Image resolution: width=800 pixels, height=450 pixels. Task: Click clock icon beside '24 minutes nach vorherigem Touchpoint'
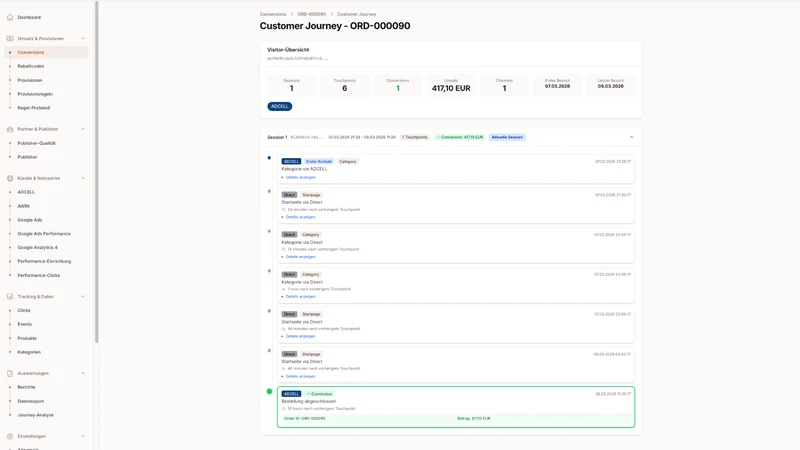pos(284,210)
